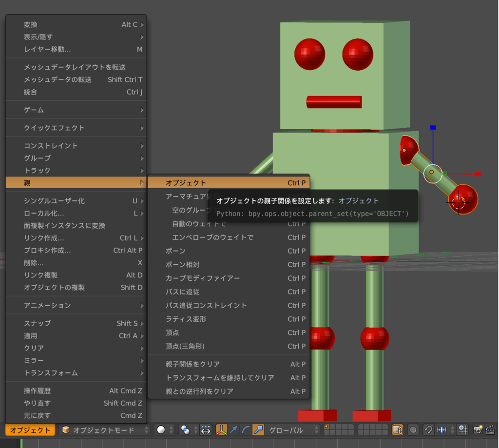
Task: Choose ラティス変形 parent option
Action: (x=229, y=319)
